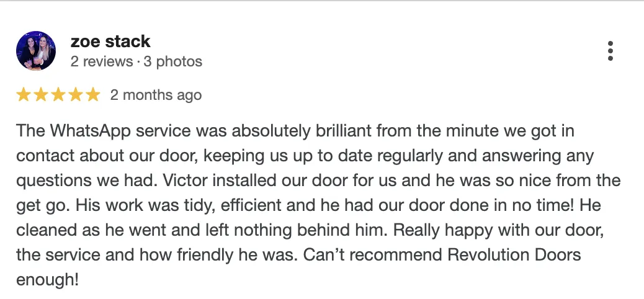Open the zoe stack reviewer name link
The width and height of the screenshot is (644, 299).
point(110,42)
